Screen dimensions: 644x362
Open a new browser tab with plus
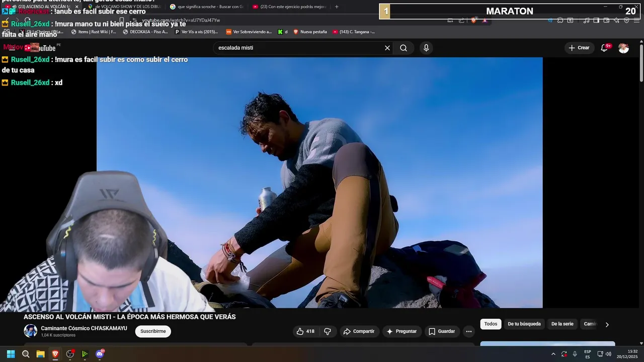click(x=337, y=7)
